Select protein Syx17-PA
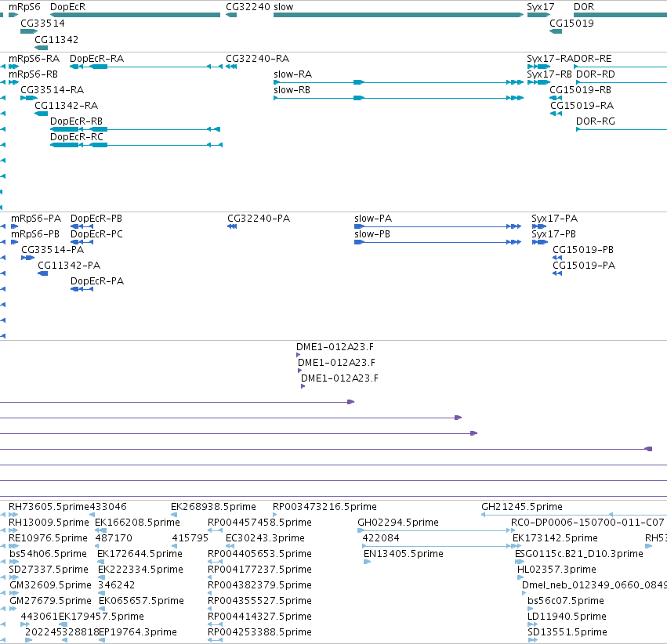The height and width of the screenshot is (644, 667). coord(554,218)
